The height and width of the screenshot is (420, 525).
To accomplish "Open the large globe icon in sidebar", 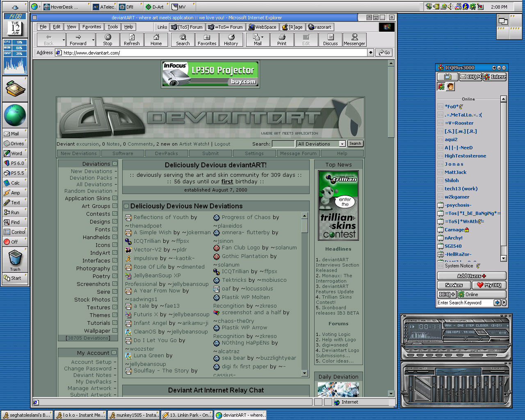I will [15, 115].
